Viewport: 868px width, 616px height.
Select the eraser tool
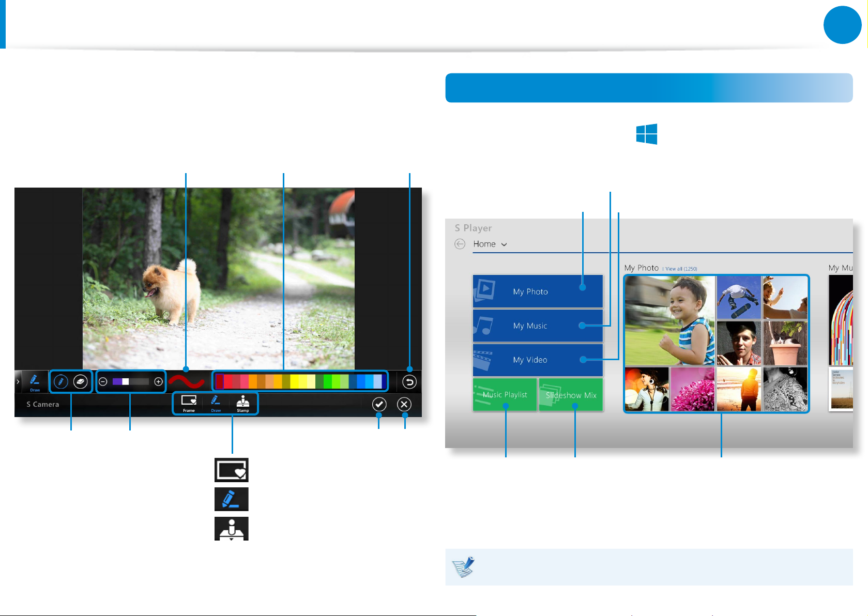(81, 382)
